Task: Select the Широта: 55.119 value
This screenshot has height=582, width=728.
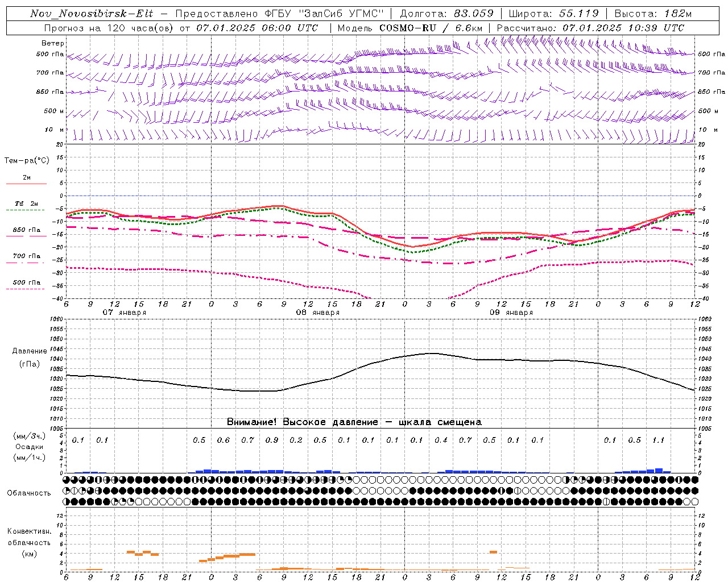Action: pos(553,14)
